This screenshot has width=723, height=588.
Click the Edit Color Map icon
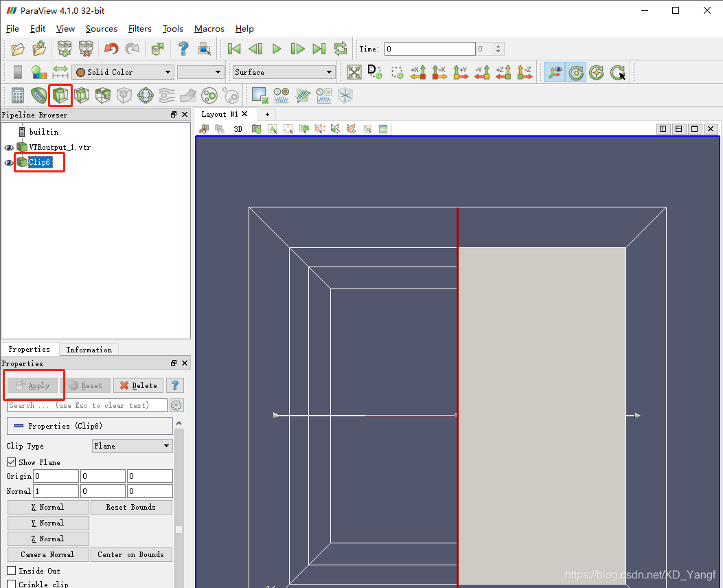pyautogui.click(x=39, y=72)
